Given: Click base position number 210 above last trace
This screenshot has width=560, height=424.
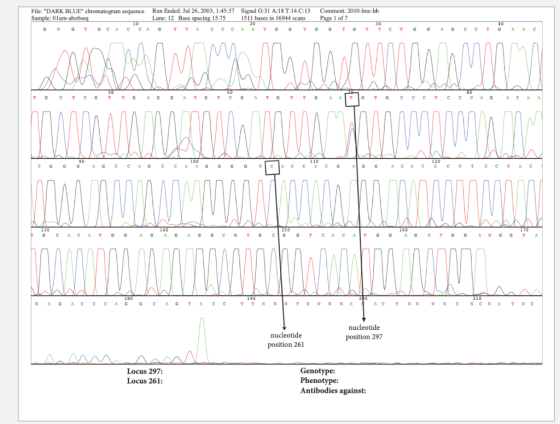Looking at the screenshot, I should (x=477, y=298).
